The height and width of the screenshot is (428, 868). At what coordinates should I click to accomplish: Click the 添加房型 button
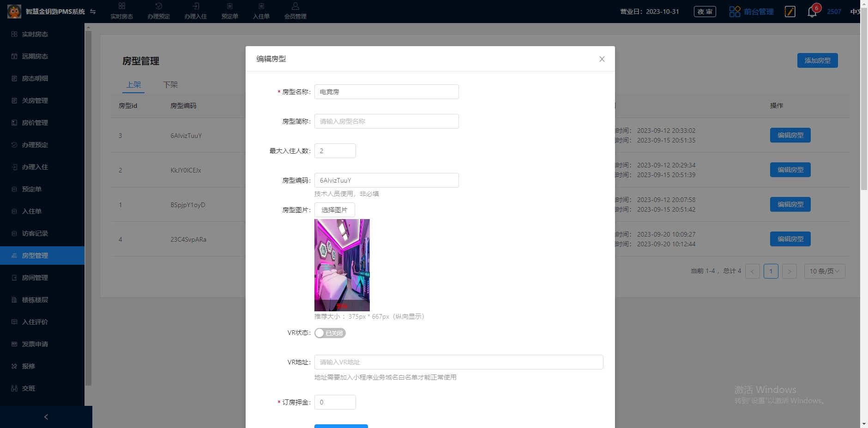click(x=817, y=60)
